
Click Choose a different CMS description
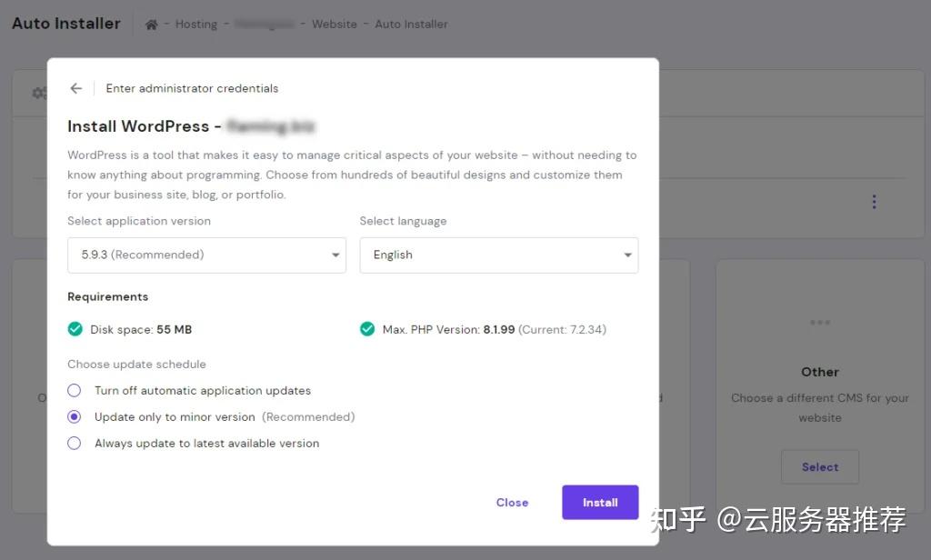[x=820, y=407]
